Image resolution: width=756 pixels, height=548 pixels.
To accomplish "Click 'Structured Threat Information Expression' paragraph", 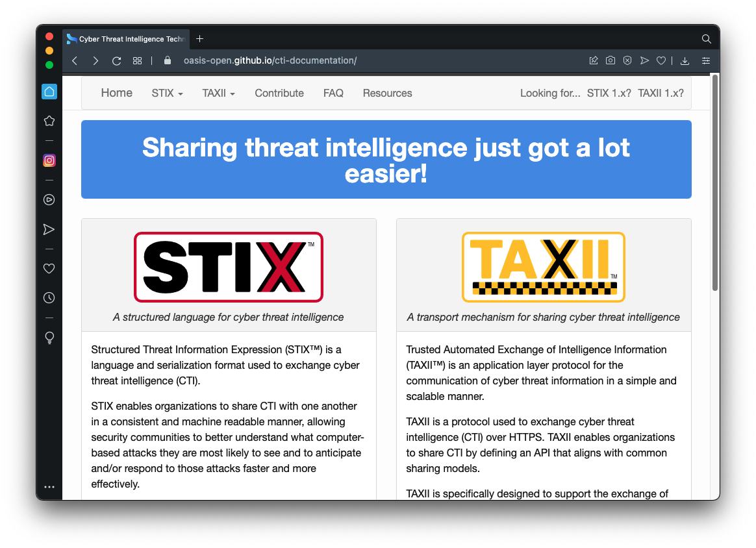I will point(225,365).
